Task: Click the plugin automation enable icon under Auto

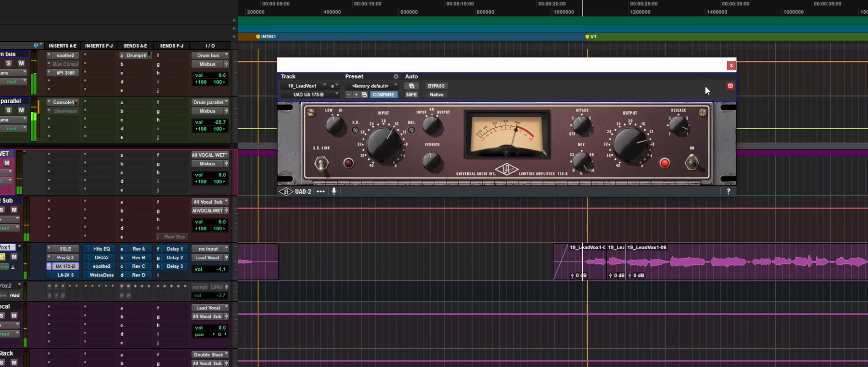Action: (411, 86)
